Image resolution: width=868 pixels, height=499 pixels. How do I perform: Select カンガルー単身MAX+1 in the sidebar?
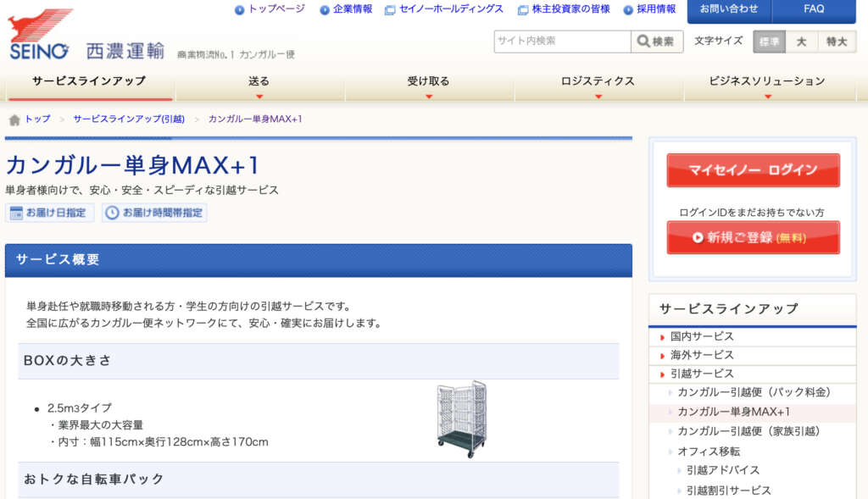734,412
